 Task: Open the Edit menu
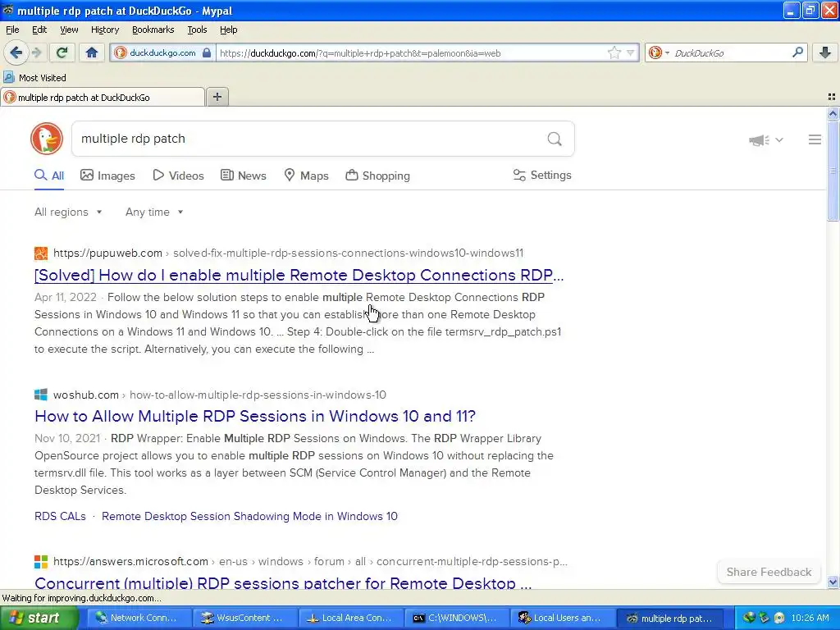[39, 30]
